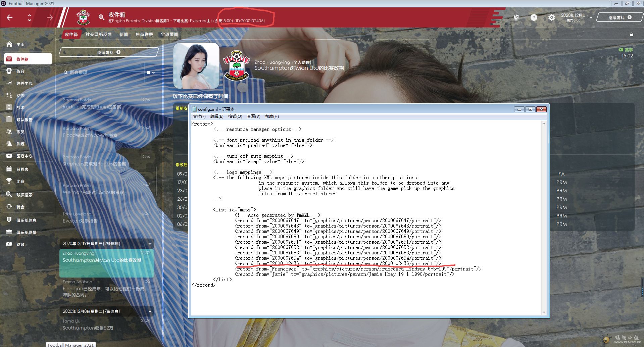Open the up/down history navigation arrows
This screenshot has width=644, height=347.
tap(30, 18)
